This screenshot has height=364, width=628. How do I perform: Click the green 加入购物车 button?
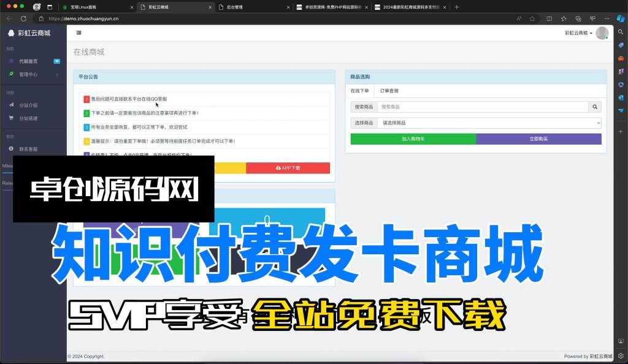point(413,139)
